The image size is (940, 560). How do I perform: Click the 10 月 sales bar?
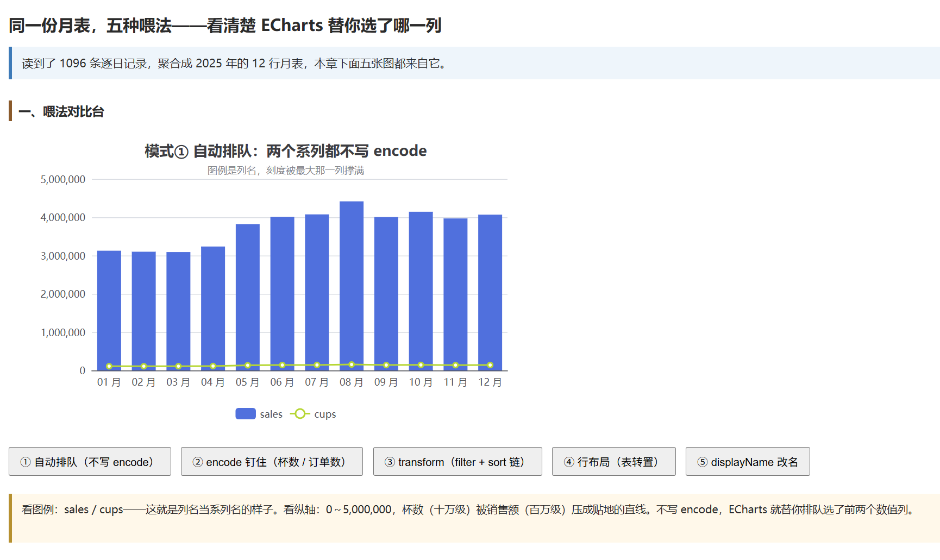[421, 291]
